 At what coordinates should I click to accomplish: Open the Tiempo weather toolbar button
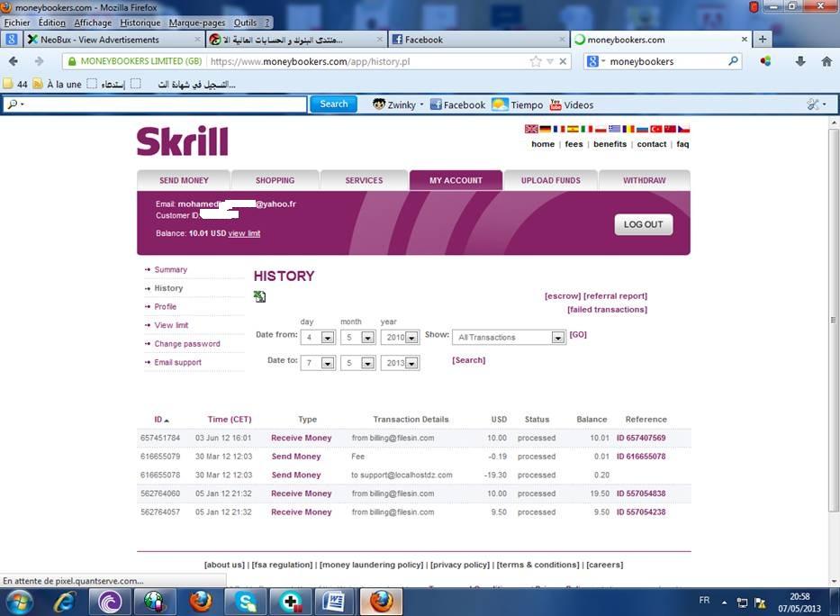[518, 105]
